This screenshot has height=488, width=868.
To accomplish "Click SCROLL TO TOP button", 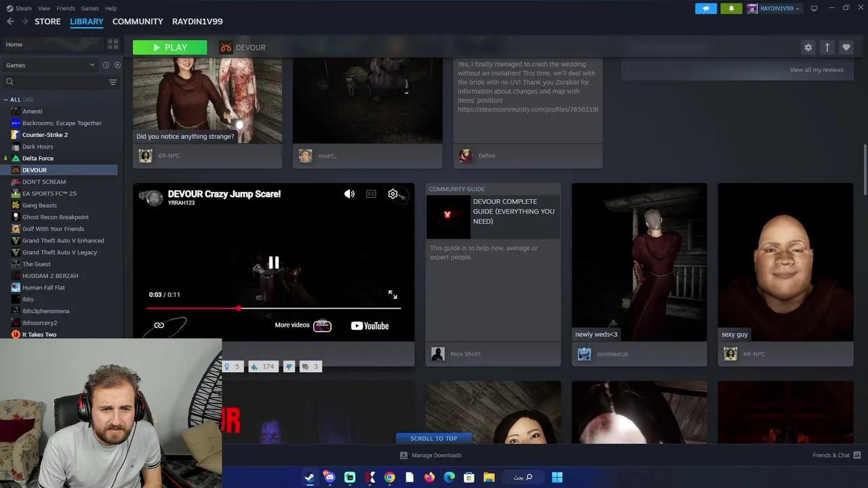I will click(x=433, y=439).
